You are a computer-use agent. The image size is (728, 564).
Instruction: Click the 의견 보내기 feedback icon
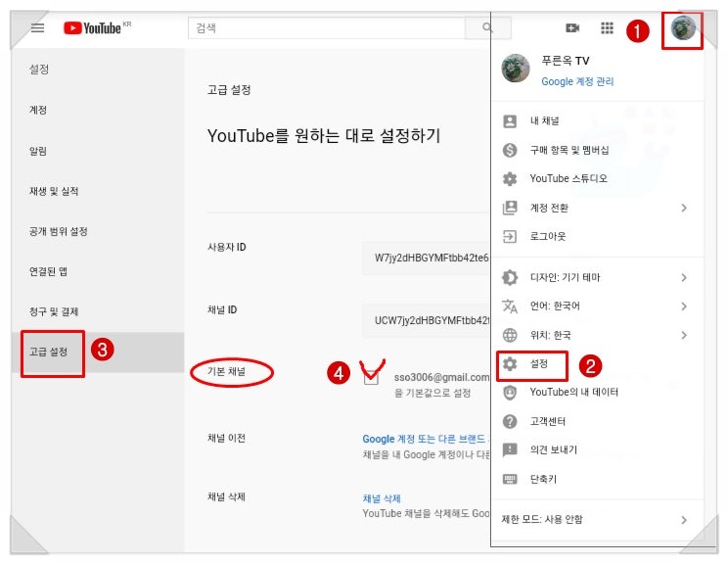click(x=510, y=449)
